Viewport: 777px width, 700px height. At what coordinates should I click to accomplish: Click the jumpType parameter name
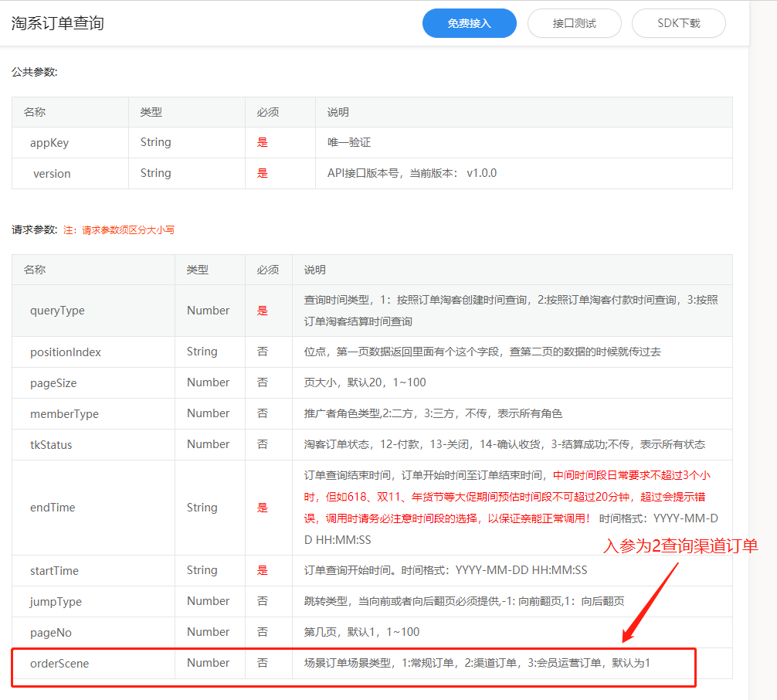[56, 602]
